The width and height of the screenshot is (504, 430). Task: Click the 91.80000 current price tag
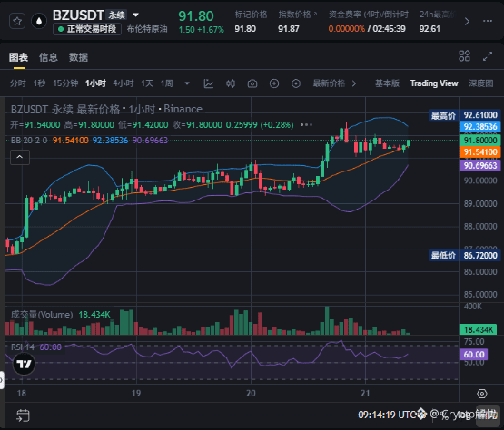tap(479, 141)
